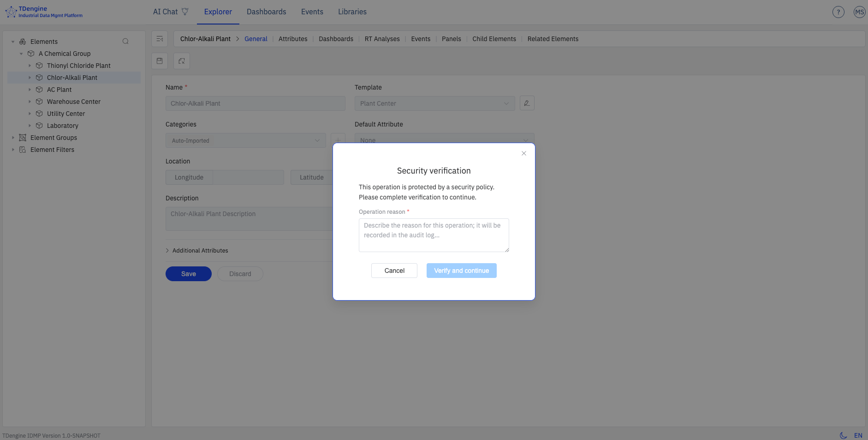Viewport: 868px width, 440px height.
Task: Click the Element Groups icon
Action: point(23,138)
